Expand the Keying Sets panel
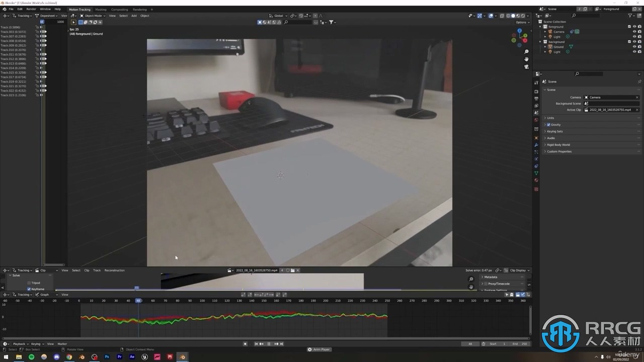 592,131
